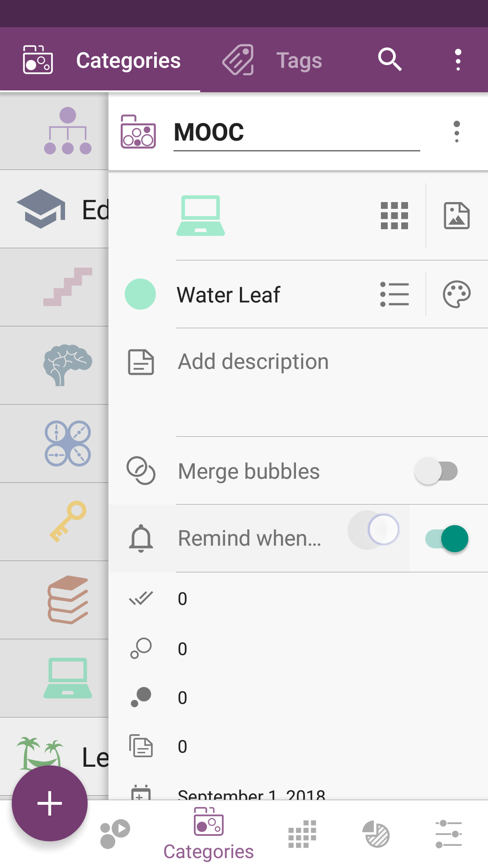Edit the MOOC category name field
The height and width of the screenshot is (868, 488).
pos(297,132)
